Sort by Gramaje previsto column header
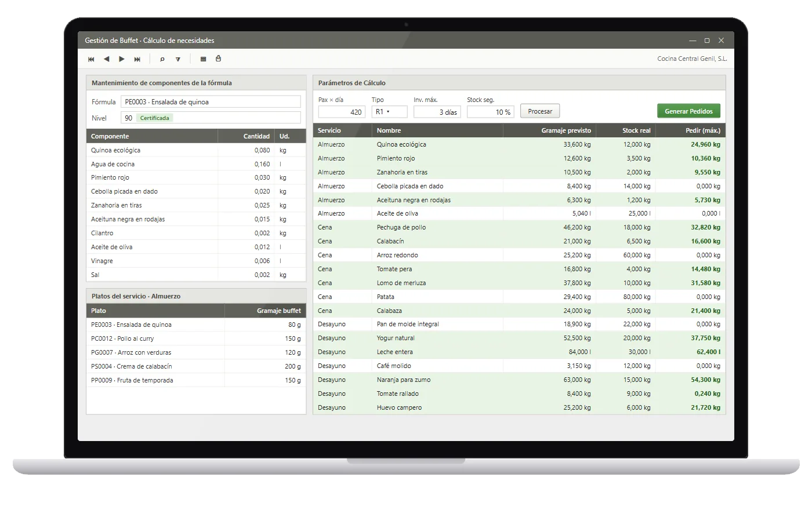 (549, 130)
